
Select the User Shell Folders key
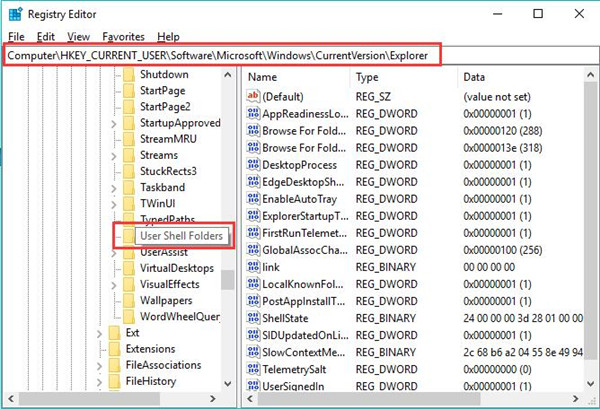181,236
